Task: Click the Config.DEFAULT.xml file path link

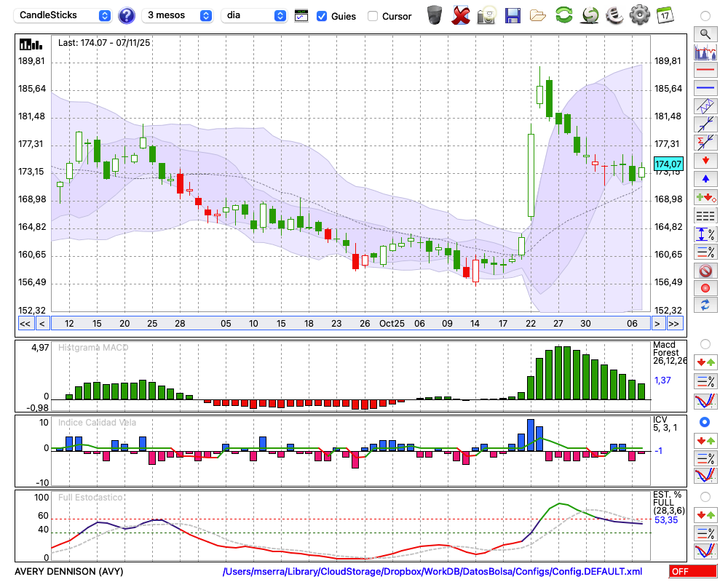Action: (x=432, y=572)
